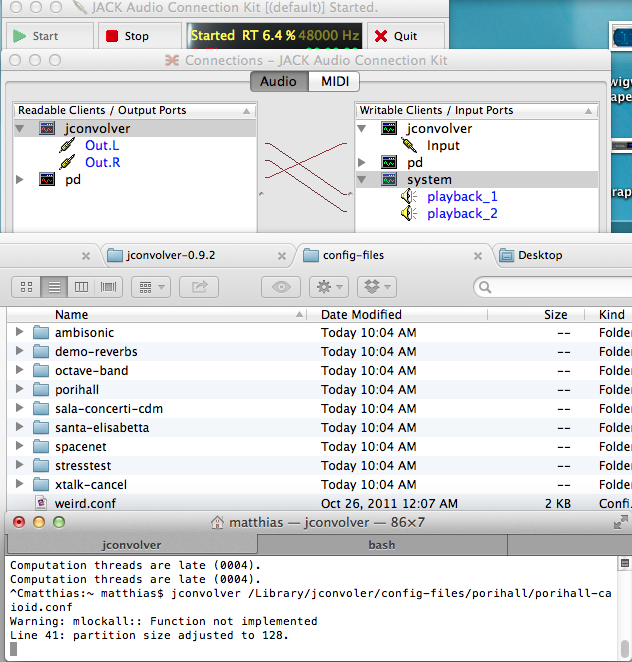The height and width of the screenshot is (662, 632).
Task: Switch to the Audio tab in Connections
Action: (x=279, y=81)
